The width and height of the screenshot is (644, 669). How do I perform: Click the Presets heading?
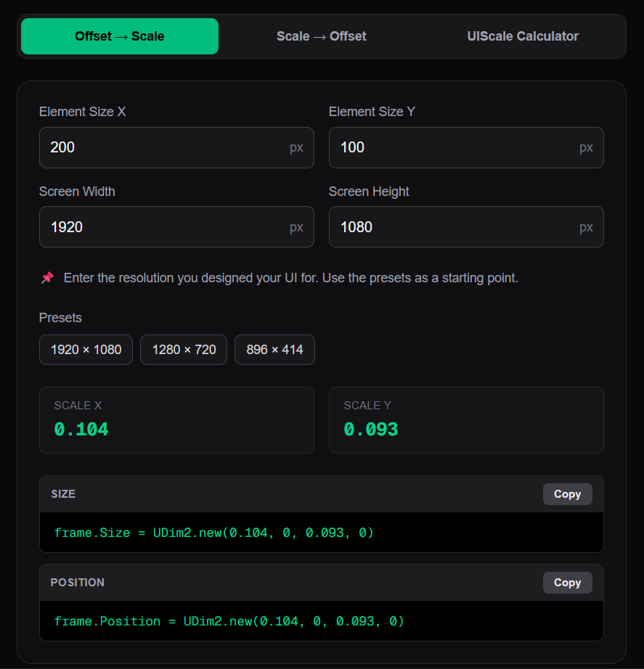[60, 318]
